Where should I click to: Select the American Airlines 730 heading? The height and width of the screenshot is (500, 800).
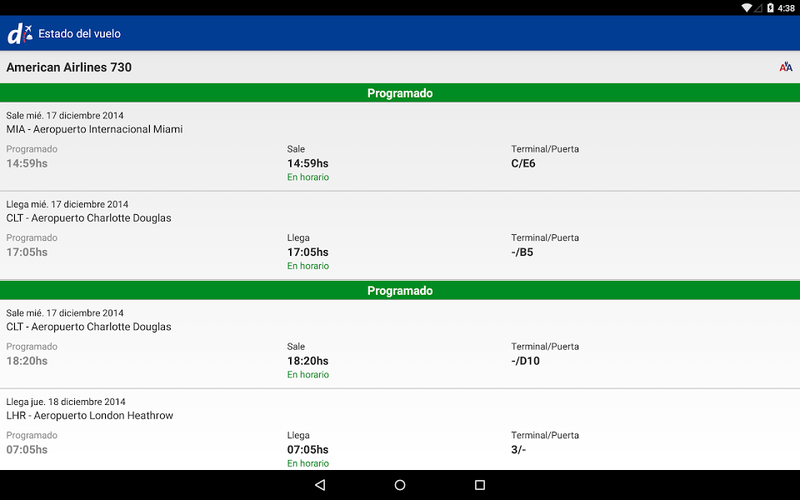(69, 67)
